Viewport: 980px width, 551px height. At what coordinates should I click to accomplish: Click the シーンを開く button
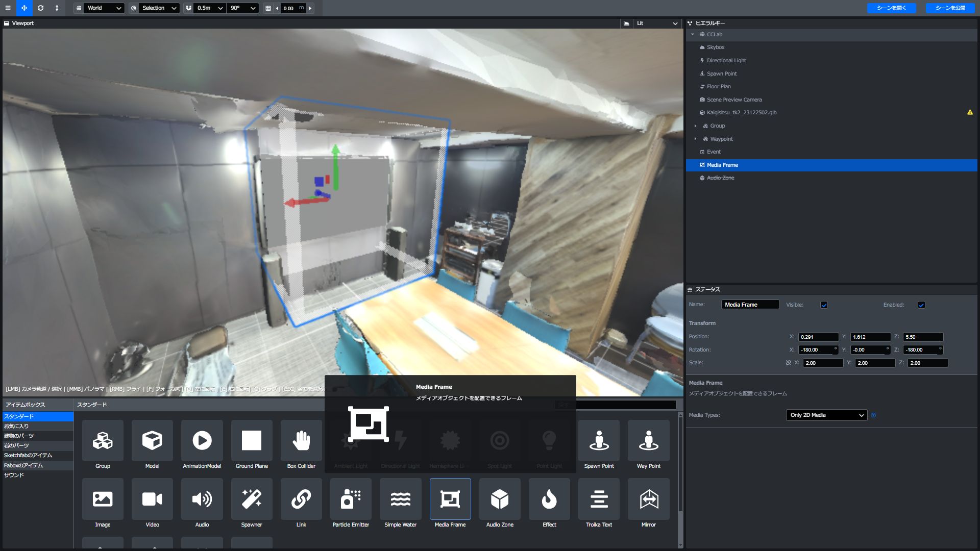pos(891,8)
